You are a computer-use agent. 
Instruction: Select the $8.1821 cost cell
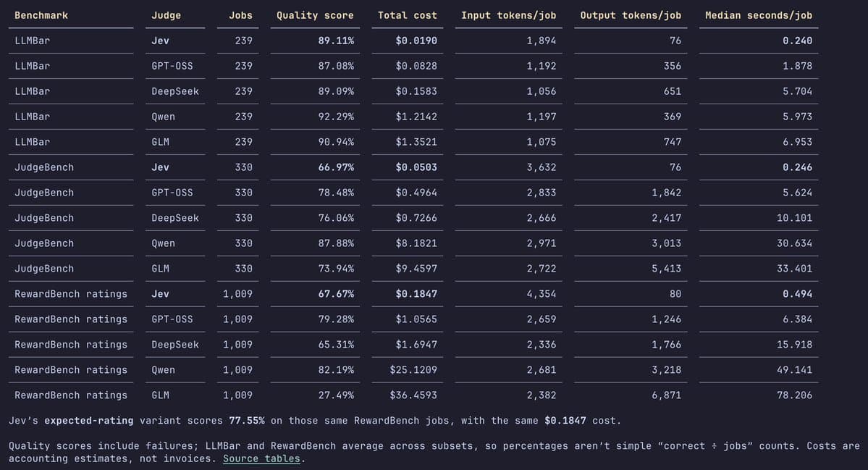pos(416,243)
